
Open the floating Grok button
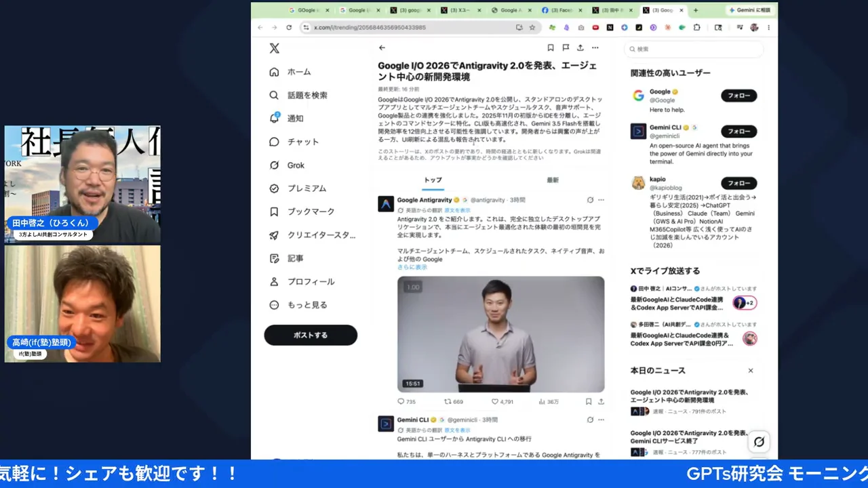(x=759, y=442)
